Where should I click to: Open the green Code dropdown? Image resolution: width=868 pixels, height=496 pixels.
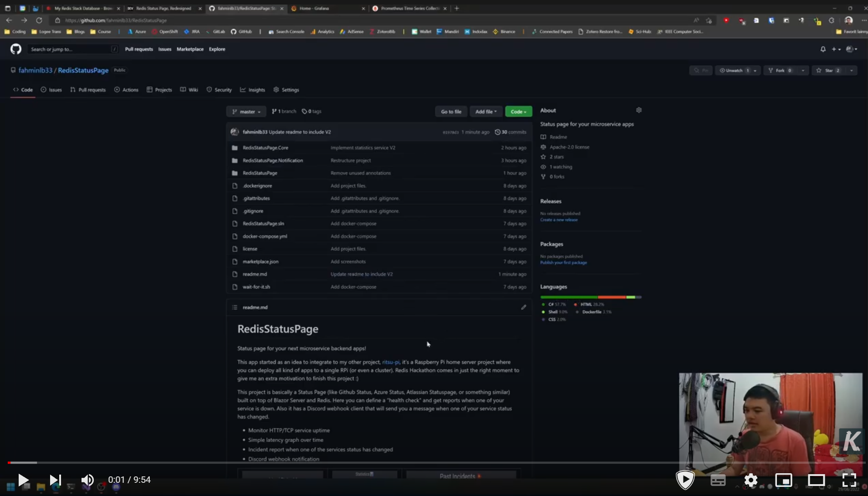[x=518, y=111]
